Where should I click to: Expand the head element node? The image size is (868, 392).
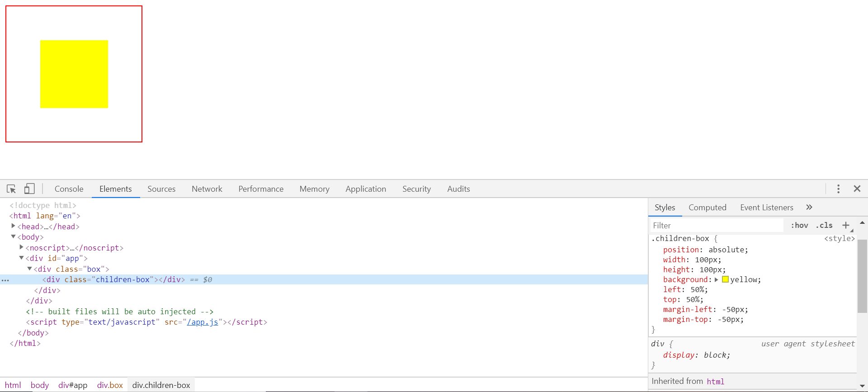13,226
